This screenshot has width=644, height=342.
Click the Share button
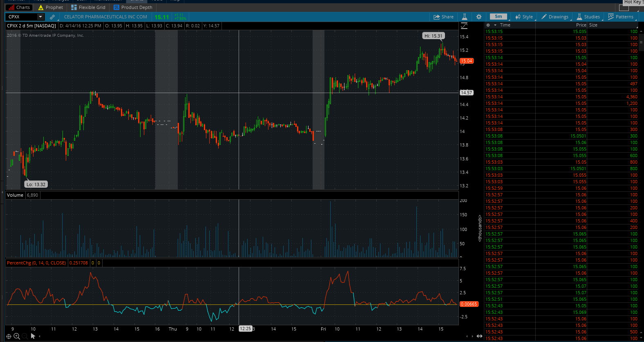coord(444,17)
